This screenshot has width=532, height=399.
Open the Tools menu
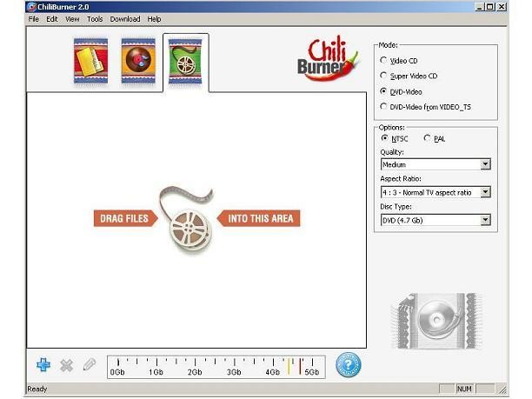(x=95, y=19)
